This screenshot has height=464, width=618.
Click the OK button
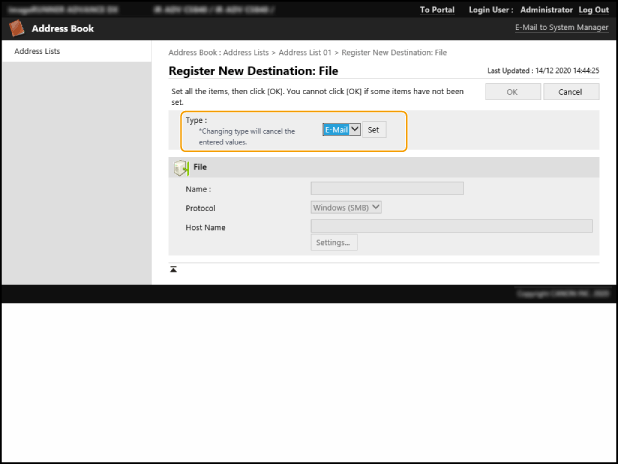click(511, 92)
